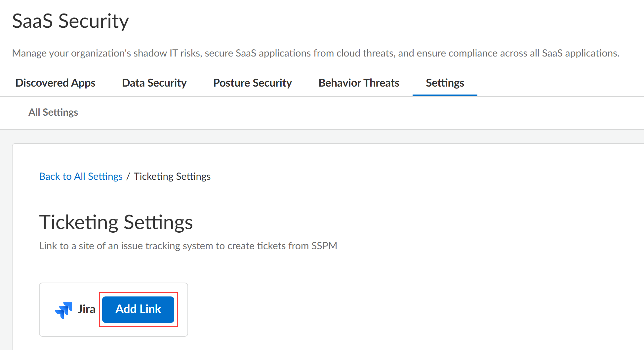Click the Ticketing Settings breadcrumb item
Viewport: 644px width, 350px height.
coord(172,176)
